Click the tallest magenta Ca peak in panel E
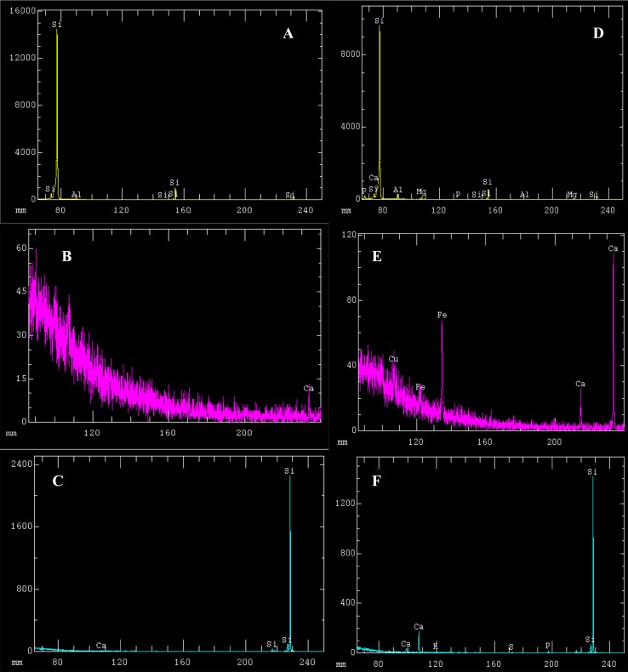The width and height of the screenshot is (628, 672). tap(614, 341)
